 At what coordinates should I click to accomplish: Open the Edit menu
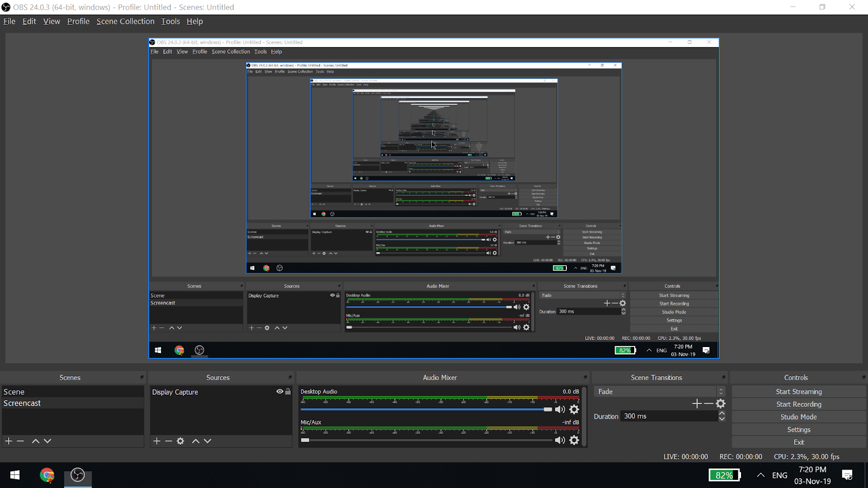click(x=29, y=21)
